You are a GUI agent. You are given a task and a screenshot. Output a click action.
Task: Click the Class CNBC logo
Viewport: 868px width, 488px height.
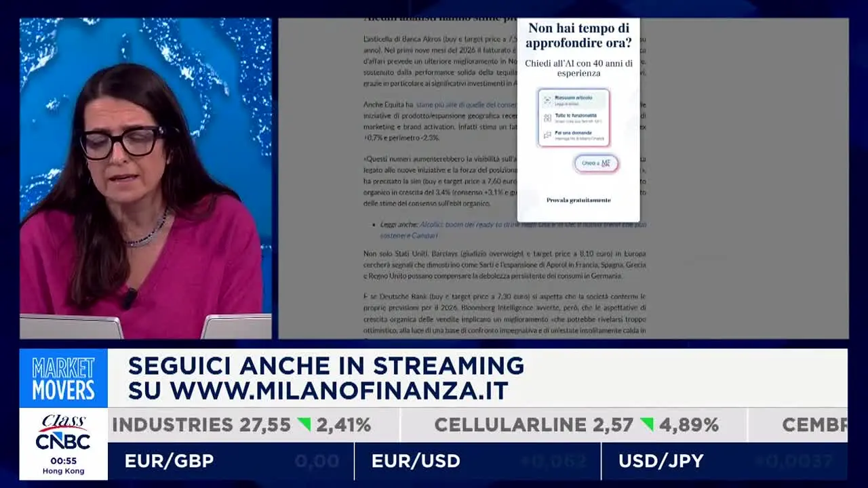[x=63, y=433]
